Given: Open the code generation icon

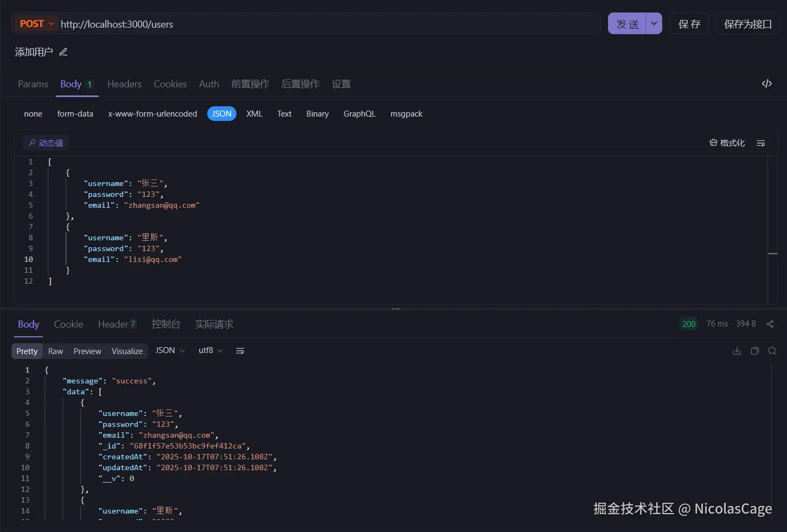Looking at the screenshot, I should pos(766,84).
